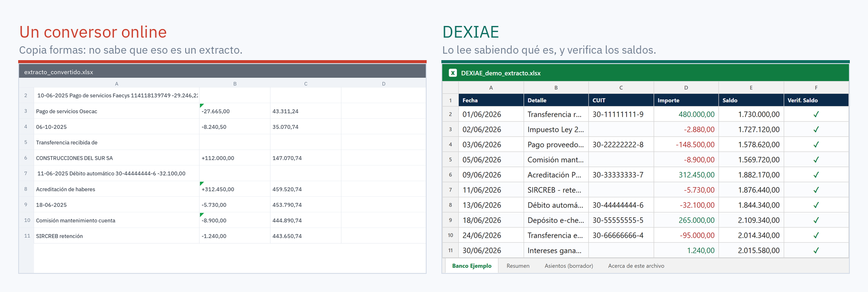The image size is (868, 292).
Task: Click the checkmark in the 03/06/2026 row
Action: coord(816,144)
